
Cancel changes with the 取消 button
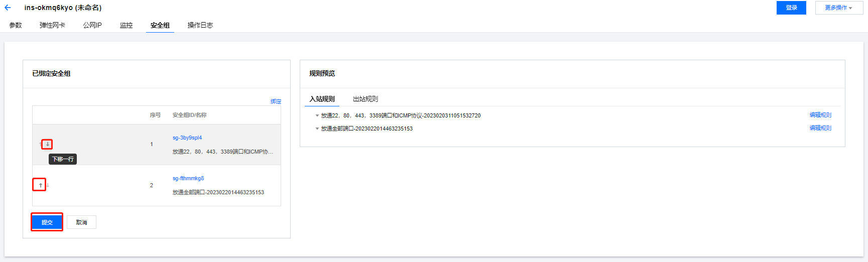tap(81, 222)
